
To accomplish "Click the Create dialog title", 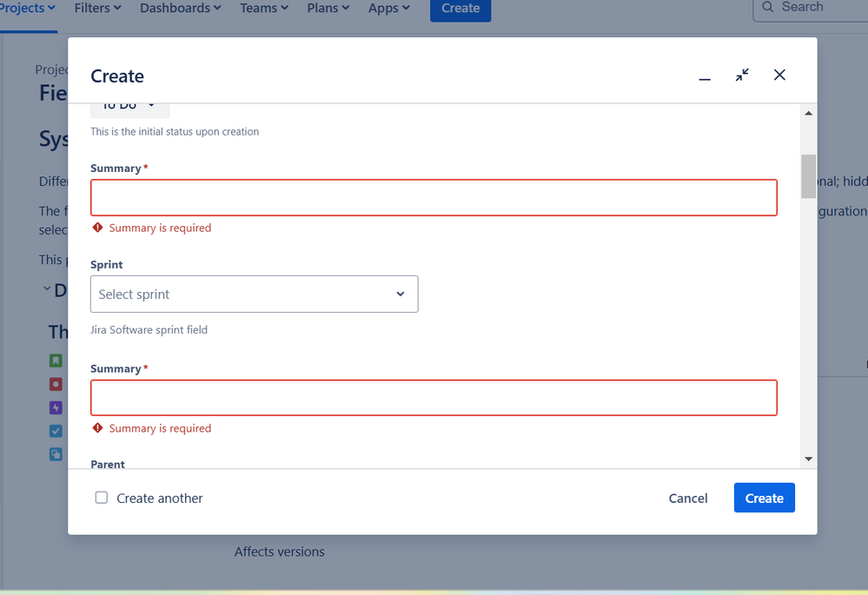I will point(117,76).
